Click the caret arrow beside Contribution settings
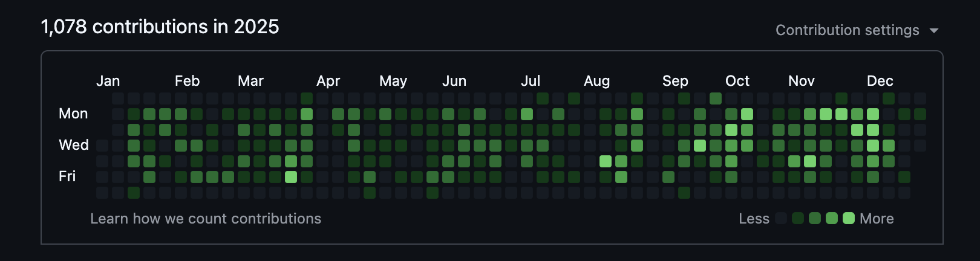Viewport: 980px width, 261px height. tap(934, 31)
